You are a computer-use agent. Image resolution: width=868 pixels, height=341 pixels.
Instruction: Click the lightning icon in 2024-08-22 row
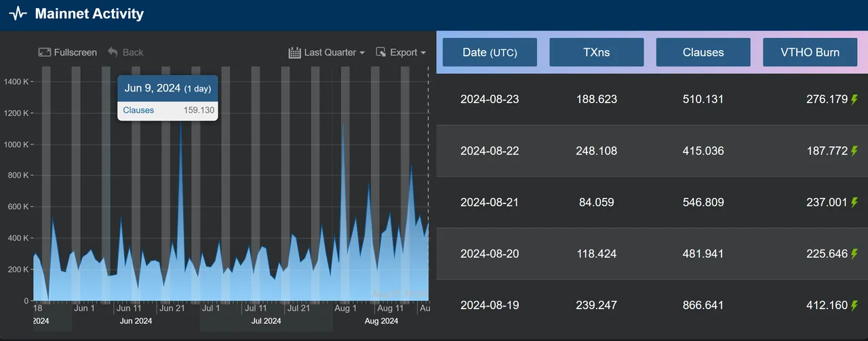pos(854,151)
